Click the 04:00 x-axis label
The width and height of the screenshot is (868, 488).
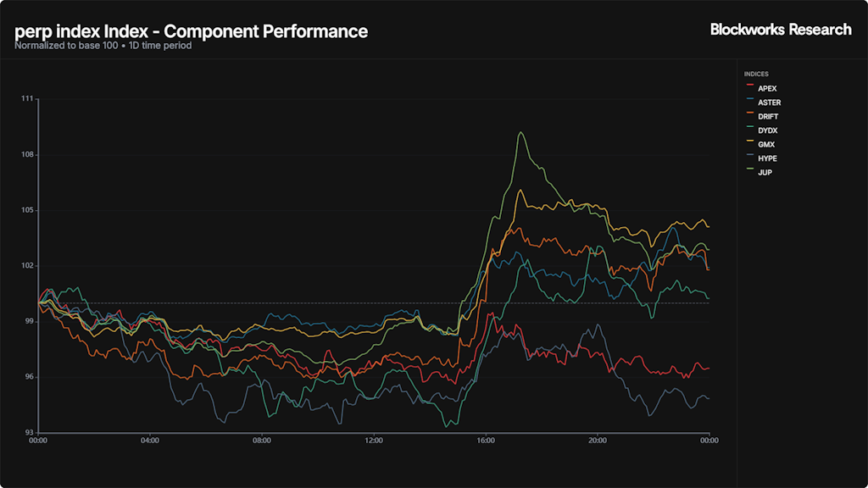pos(149,441)
